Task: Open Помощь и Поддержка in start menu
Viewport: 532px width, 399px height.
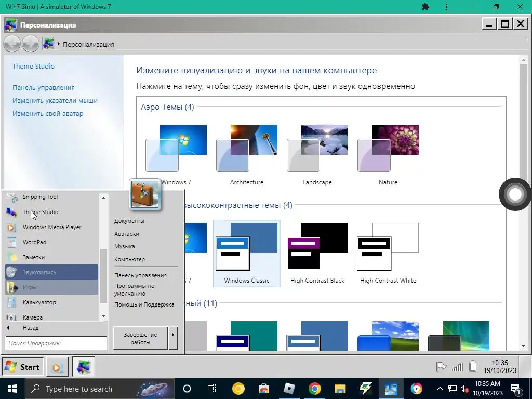Action: click(x=144, y=304)
